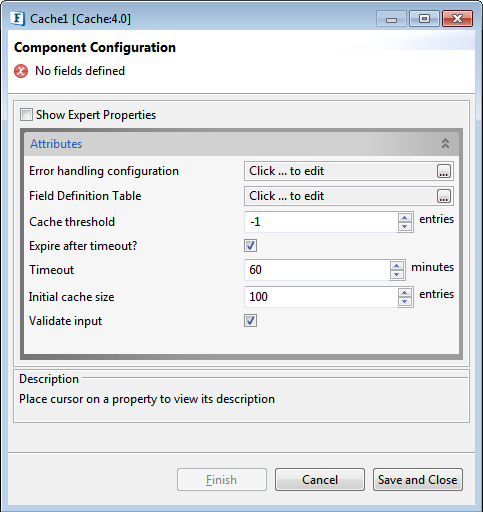Maximize the Cache1 dialog window
The image size is (483, 512).
tap(424, 18)
